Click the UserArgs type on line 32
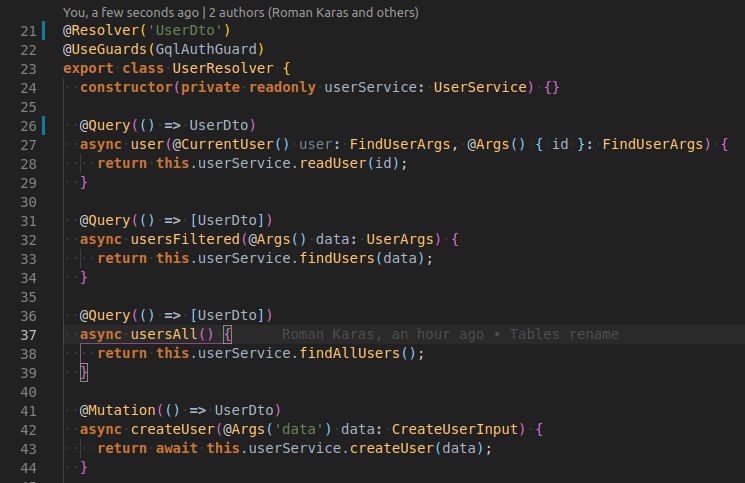The height and width of the screenshot is (483, 745). coord(400,239)
